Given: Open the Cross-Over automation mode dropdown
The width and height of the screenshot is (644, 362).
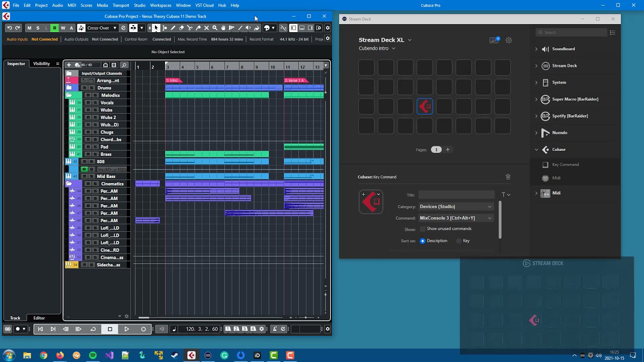Looking at the screenshot, I should pos(102,28).
